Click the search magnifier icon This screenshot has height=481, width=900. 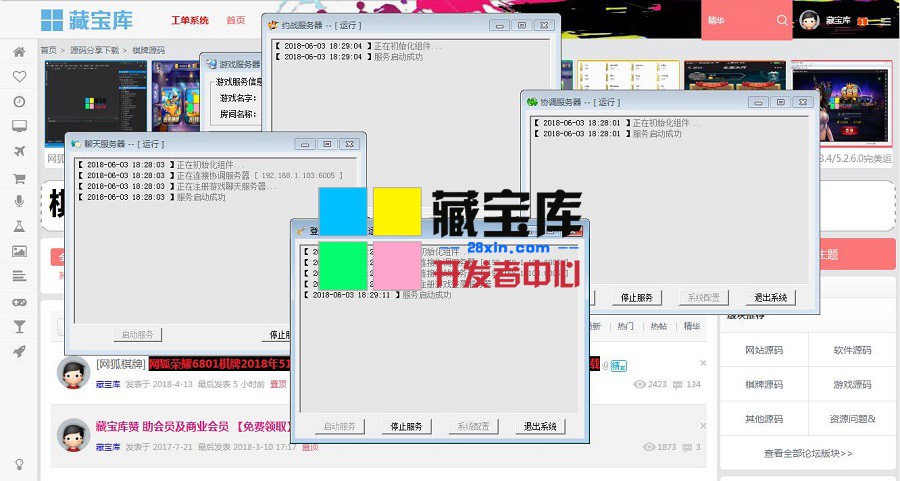pyautogui.click(x=782, y=20)
